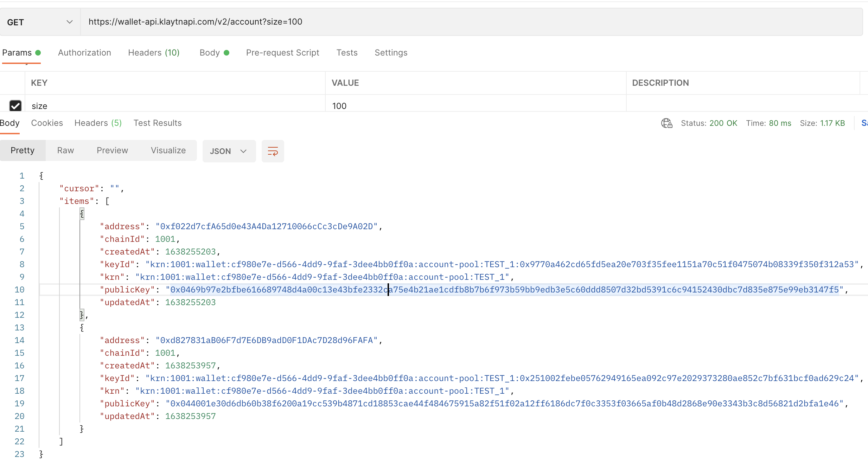The height and width of the screenshot is (464, 868).
Task: Open the GET method dropdown
Action: tap(40, 22)
